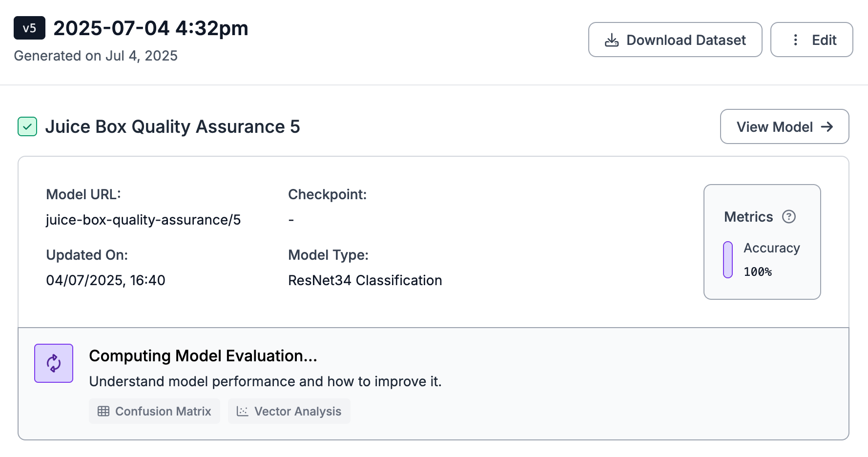Click the ResNet34 Classification model type text
This screenshot has height=457, width=868.
365,280
